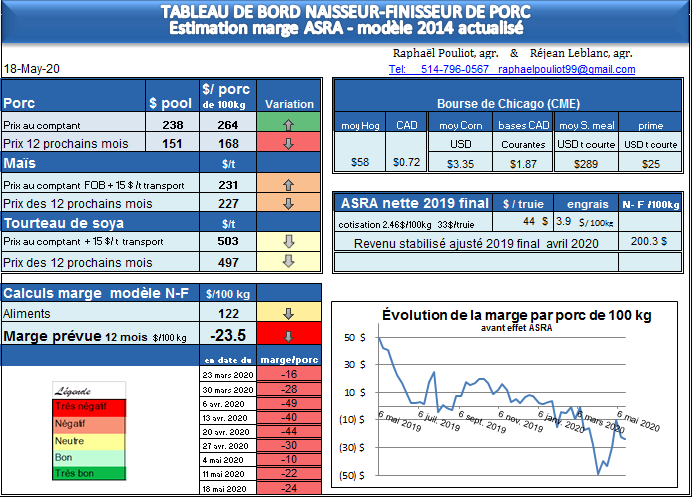Click the down arrow for soya 12 prochains mois
This screenshot has width=694, height=497.
pos(289,262)
